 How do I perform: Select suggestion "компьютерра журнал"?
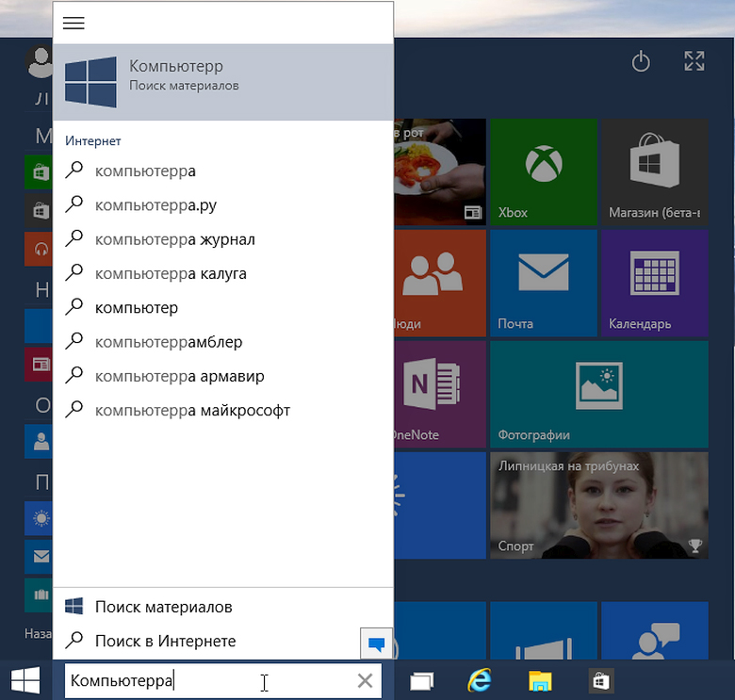(x=223, y=239)
